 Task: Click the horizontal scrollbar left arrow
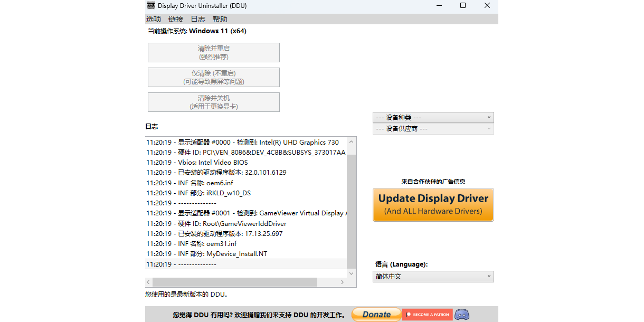click(x=149, y=282)
